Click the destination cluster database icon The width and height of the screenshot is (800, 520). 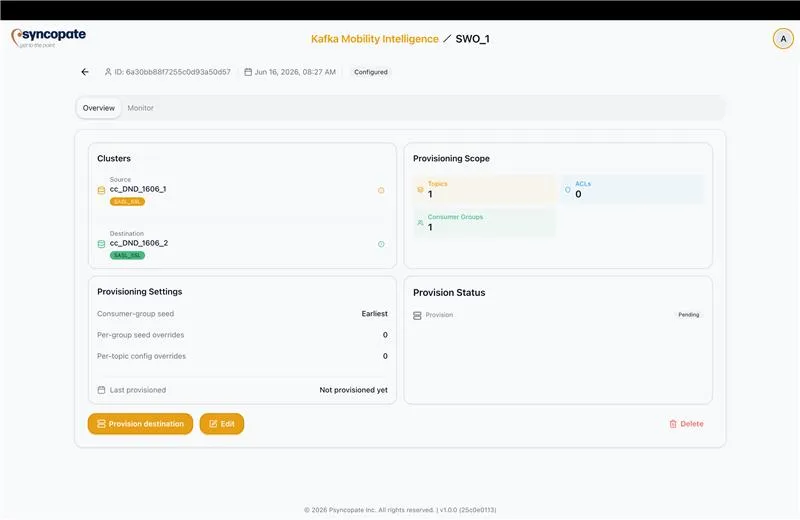click(101, 244)
